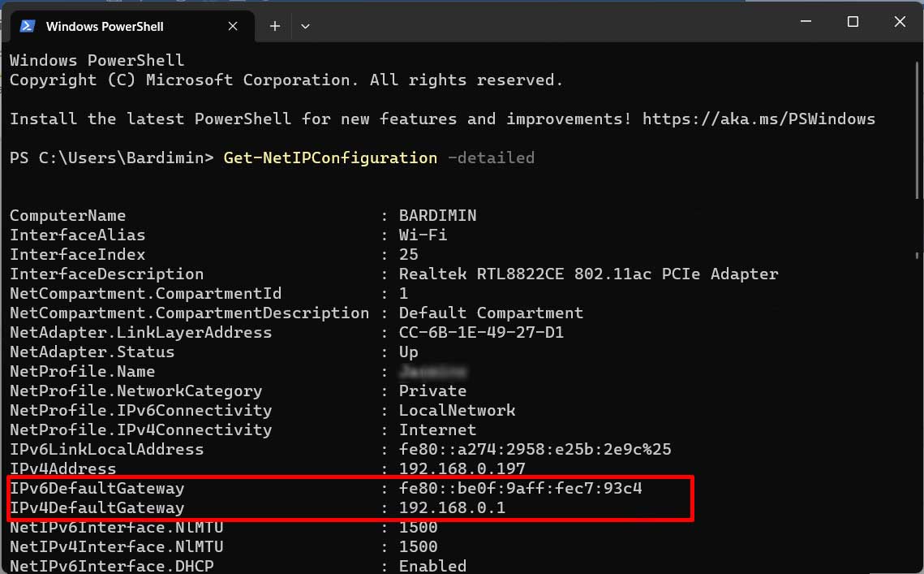Close the Windows PowerShell tab

tap(233, 26)
